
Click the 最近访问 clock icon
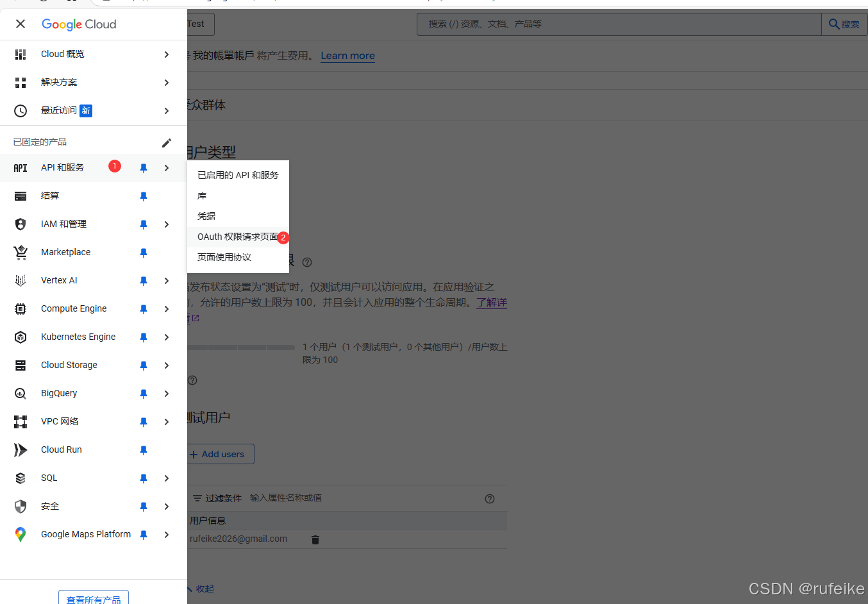(21, 111)
